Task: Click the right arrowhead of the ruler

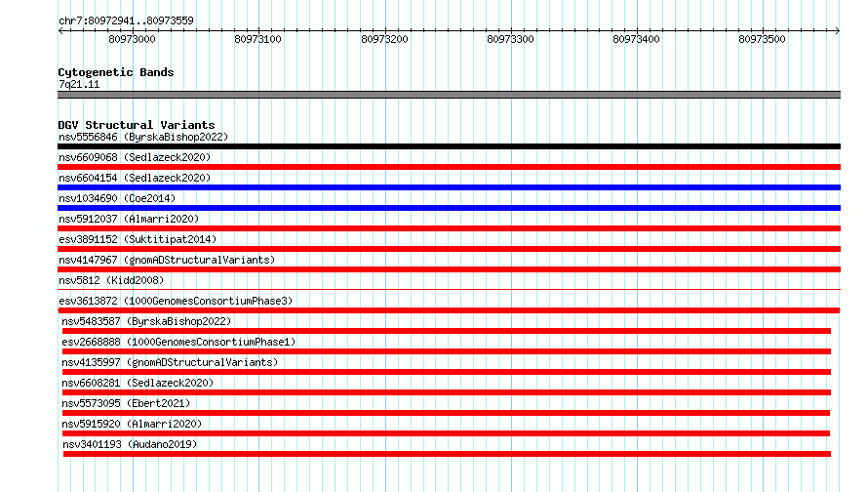Action: coord(838,30)
